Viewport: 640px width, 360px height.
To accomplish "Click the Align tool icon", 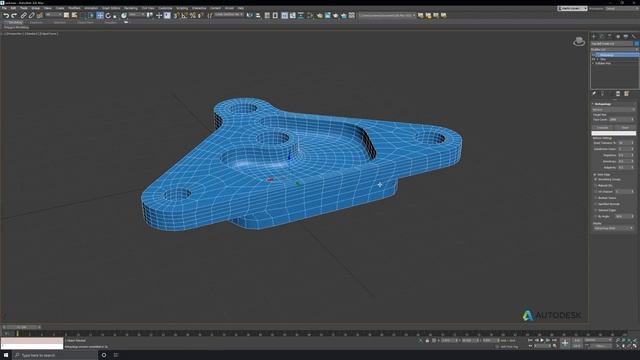I will (258, 16).
